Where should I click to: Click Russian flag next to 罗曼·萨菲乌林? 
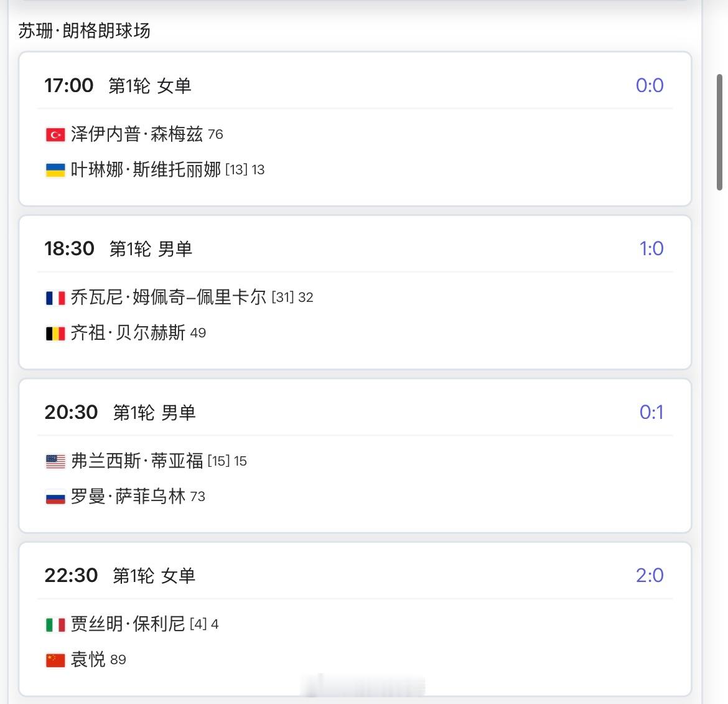55,497
